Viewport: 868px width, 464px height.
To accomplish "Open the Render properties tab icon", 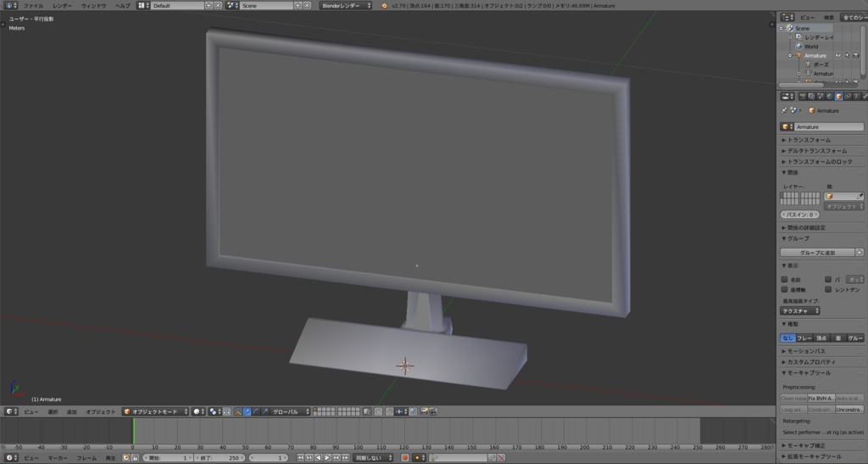I will point(802,97).
